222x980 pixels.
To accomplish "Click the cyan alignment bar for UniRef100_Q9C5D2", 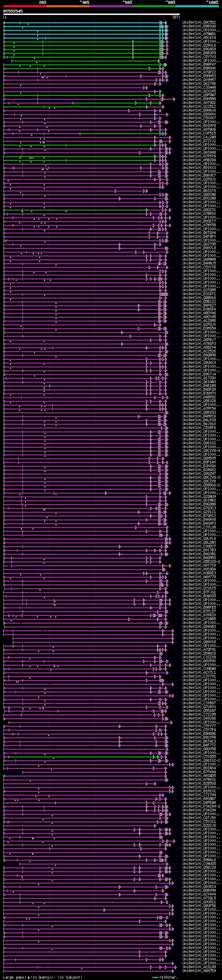I will [85, 23].
